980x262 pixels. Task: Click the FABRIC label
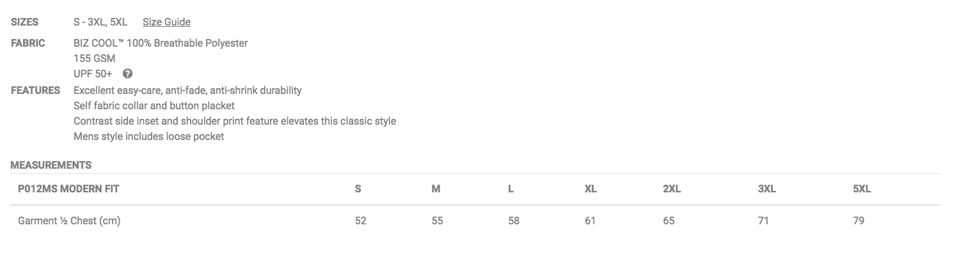[x=28, y=43]
